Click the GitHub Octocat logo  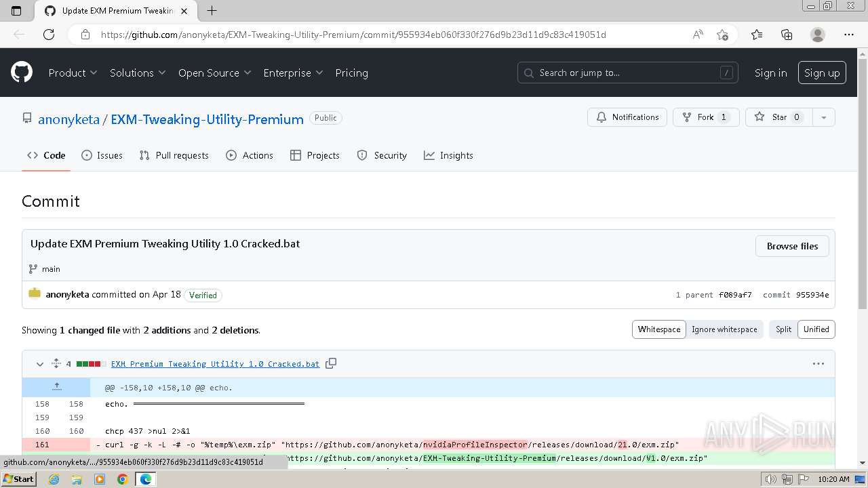click(x=22, y=73)
